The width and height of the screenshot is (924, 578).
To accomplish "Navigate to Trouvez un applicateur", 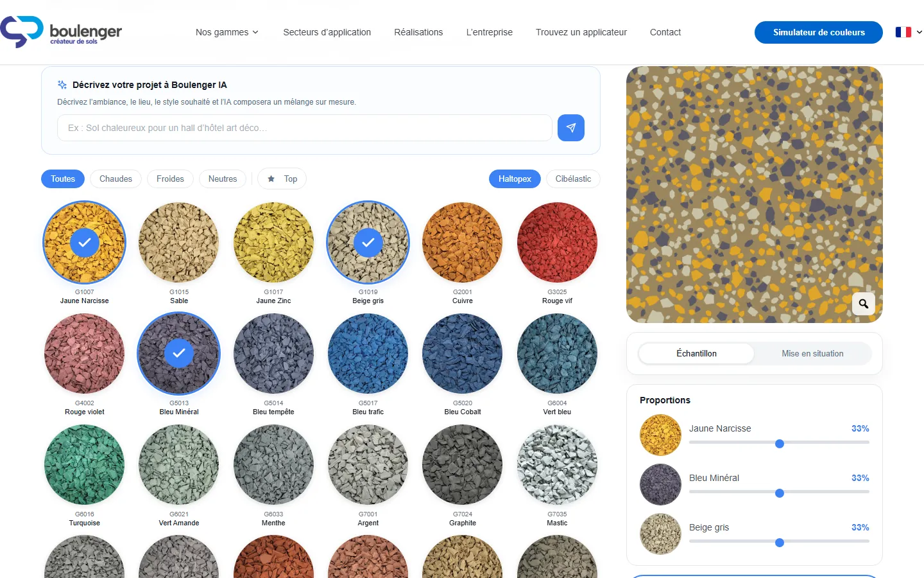I will pos(581,32).
